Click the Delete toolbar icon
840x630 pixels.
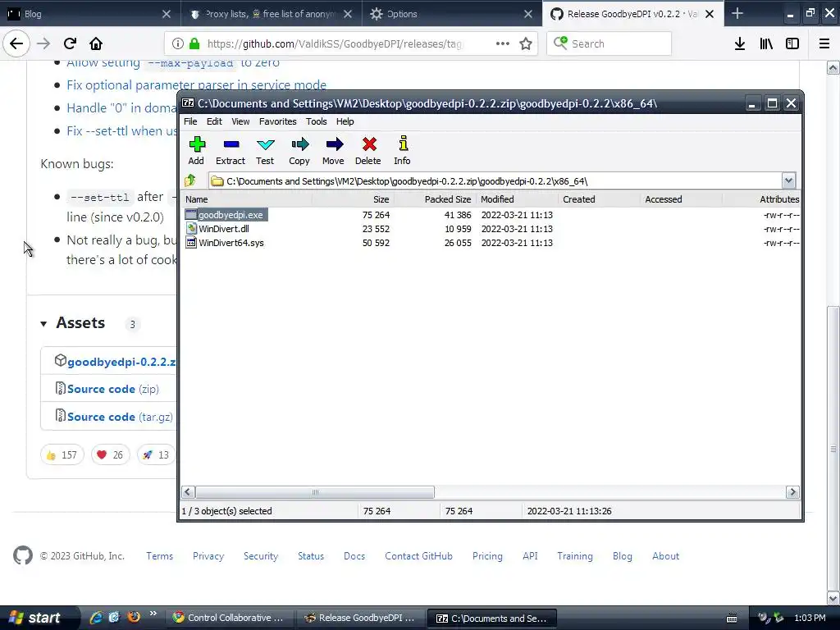(368, 151)
